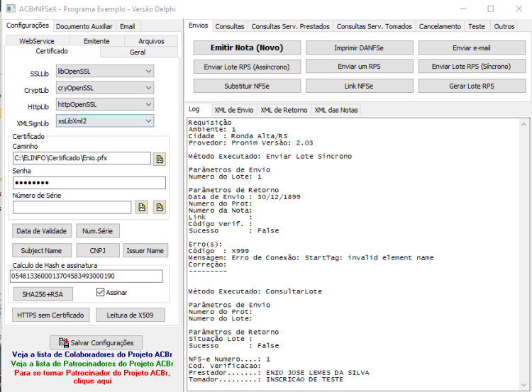
Task: Switch to the Configurações tab
Action: [28, 26]
